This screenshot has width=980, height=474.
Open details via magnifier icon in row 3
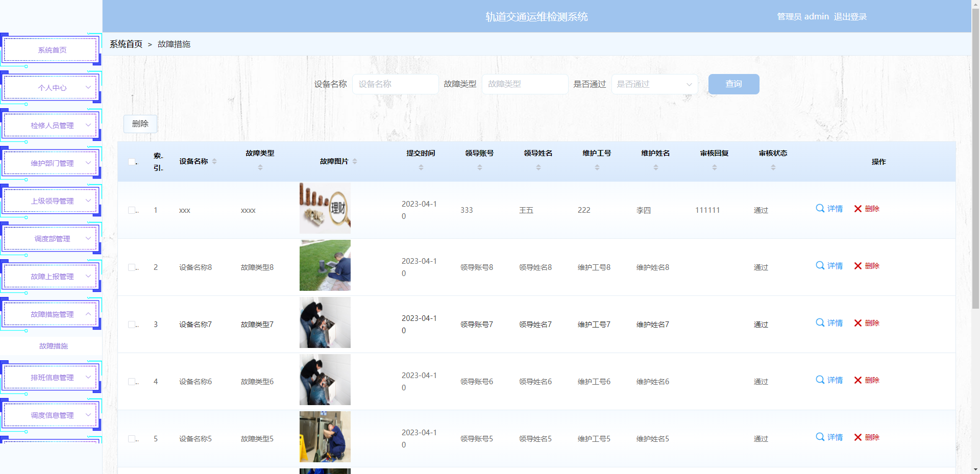coord(820,323)
